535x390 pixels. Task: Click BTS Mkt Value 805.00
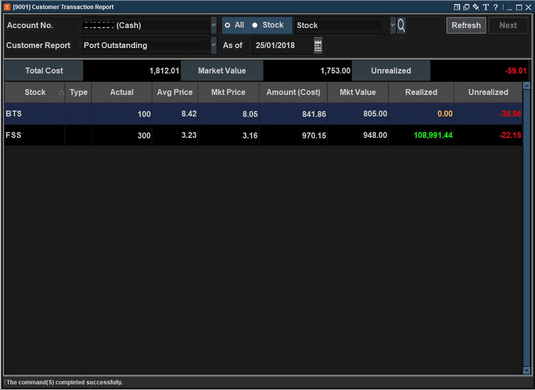click(x=375, y=114)
